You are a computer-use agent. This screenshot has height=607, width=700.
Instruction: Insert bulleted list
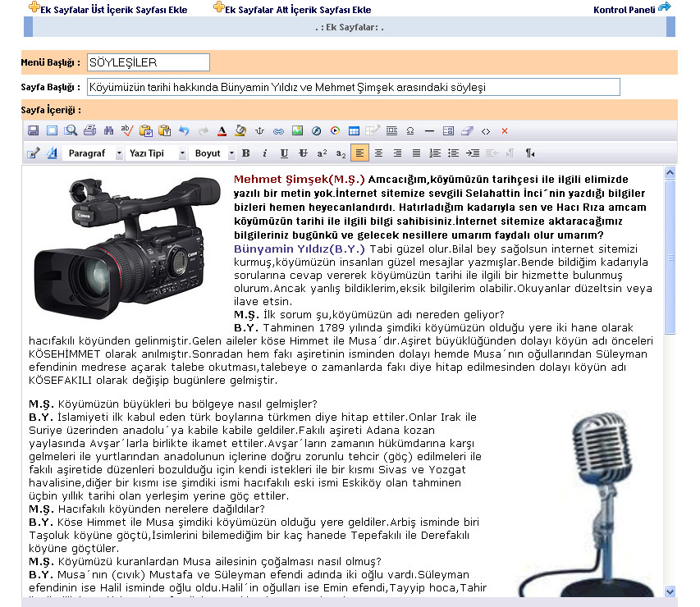454,153
